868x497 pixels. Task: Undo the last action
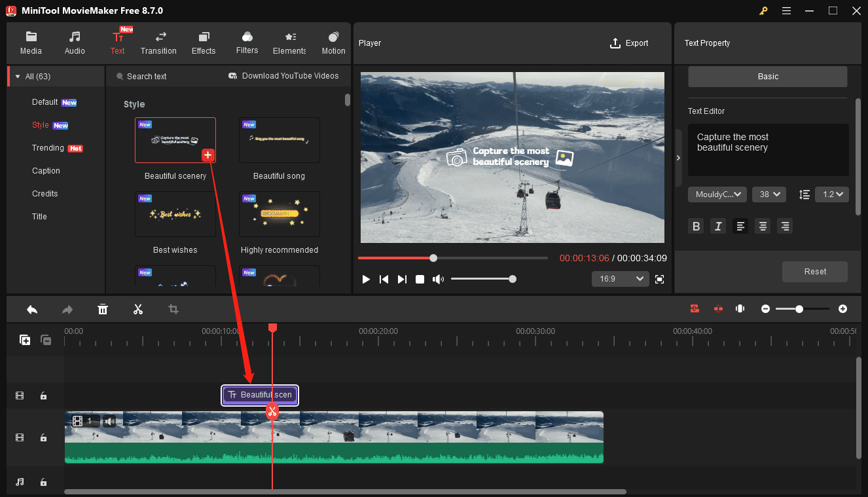31,309
